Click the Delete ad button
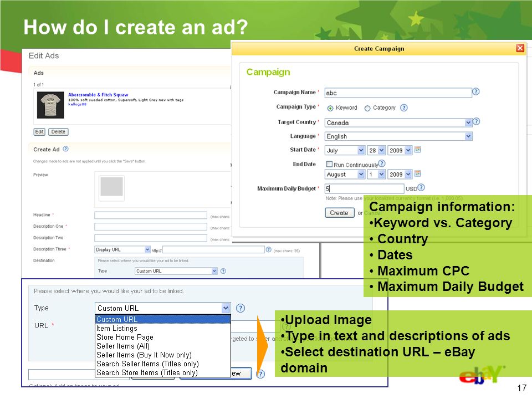The width and height of the screenshot is (532, 399). [58, 132]
